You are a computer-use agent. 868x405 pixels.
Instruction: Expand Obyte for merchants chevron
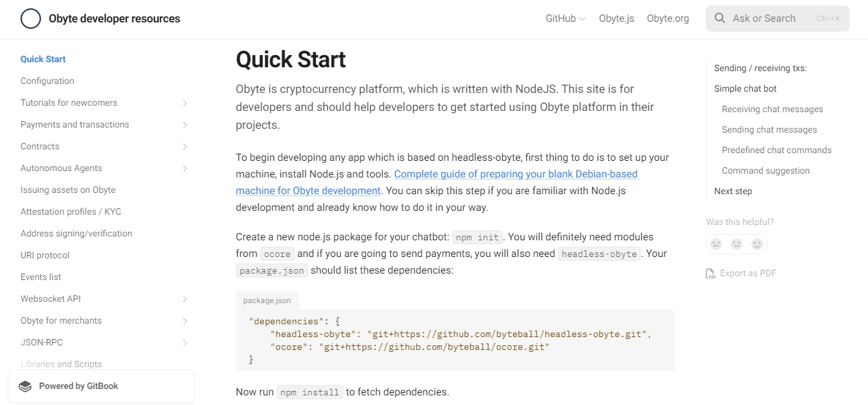tap(184, 321)
